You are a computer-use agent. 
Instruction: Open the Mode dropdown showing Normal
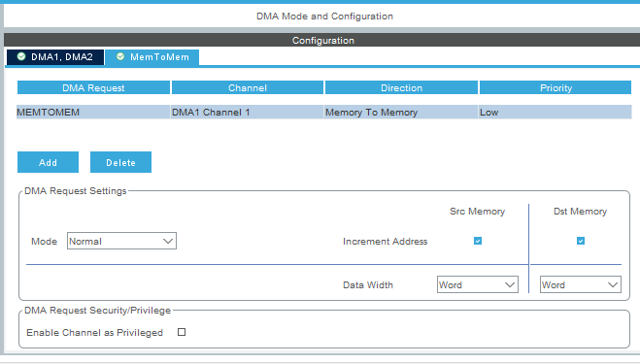pos(121,241)
